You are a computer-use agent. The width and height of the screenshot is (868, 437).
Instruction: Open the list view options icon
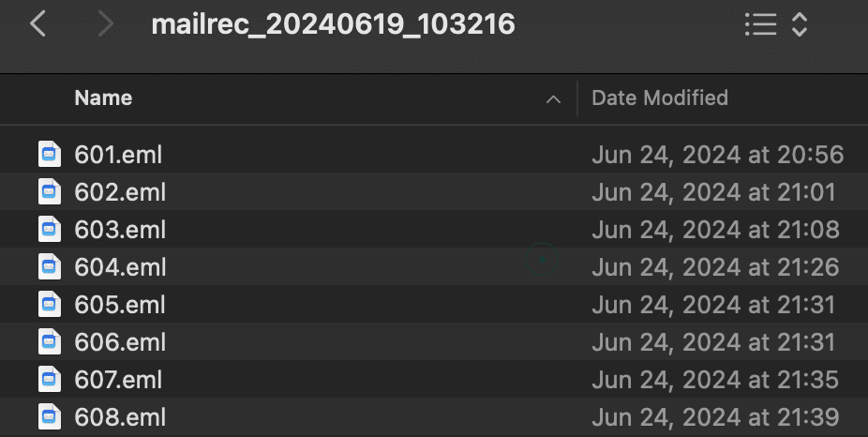(x=760, y=24)
